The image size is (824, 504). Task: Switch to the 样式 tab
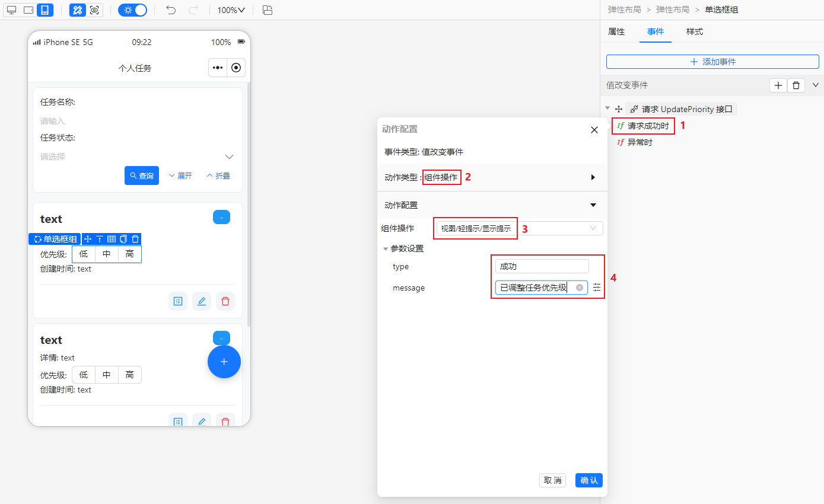pyautogui.click(x=695, y=31)
